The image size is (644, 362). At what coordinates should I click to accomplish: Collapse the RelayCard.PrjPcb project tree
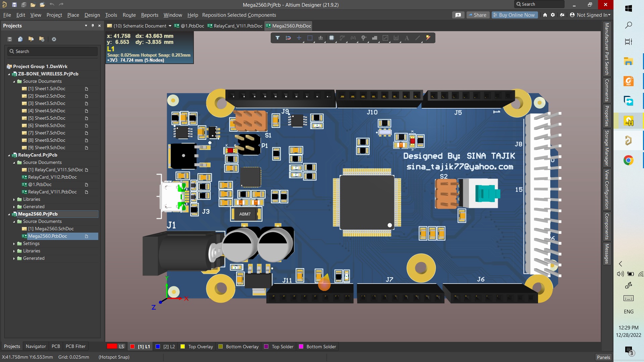pos(9,155)
